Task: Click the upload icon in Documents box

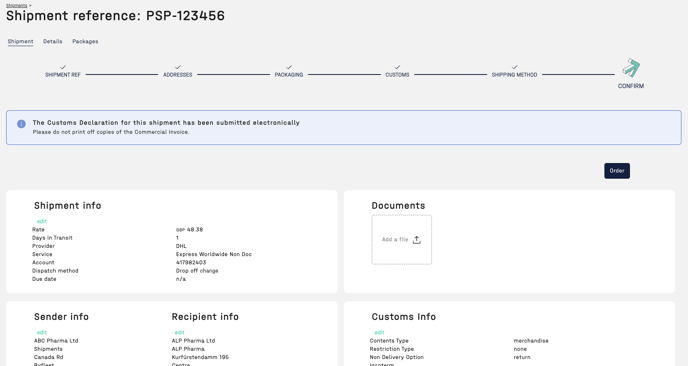Action: 416,240
